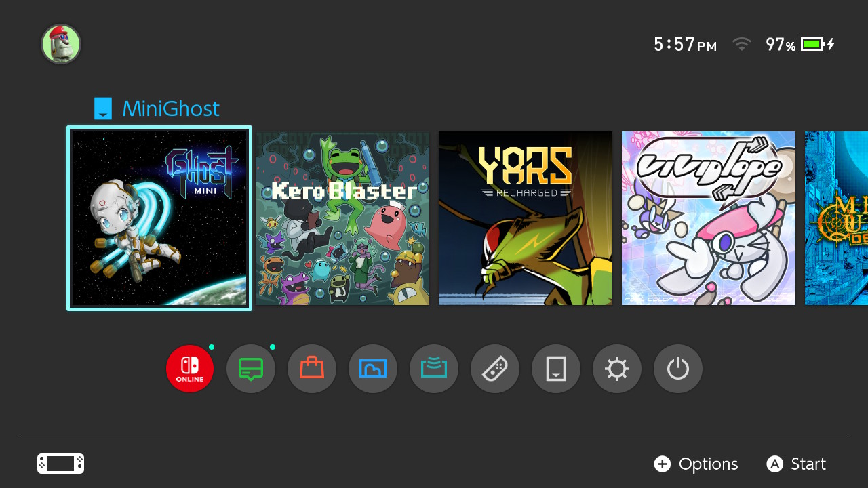Click the Start button
Image resolution: width=868 pixels, height=488 pixels.
796,464
